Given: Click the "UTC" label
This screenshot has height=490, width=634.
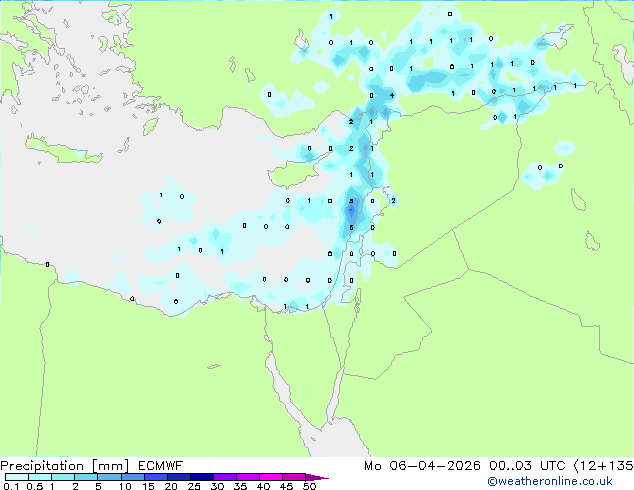Looking at the screenshot, I should [x=553, y=466].
